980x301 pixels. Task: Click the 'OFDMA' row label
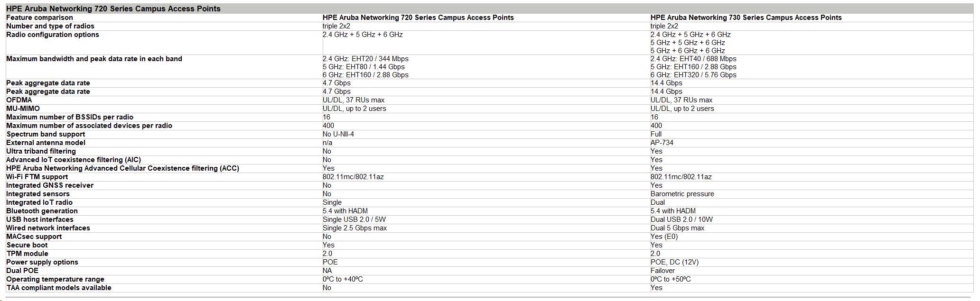tap(19, 100)
